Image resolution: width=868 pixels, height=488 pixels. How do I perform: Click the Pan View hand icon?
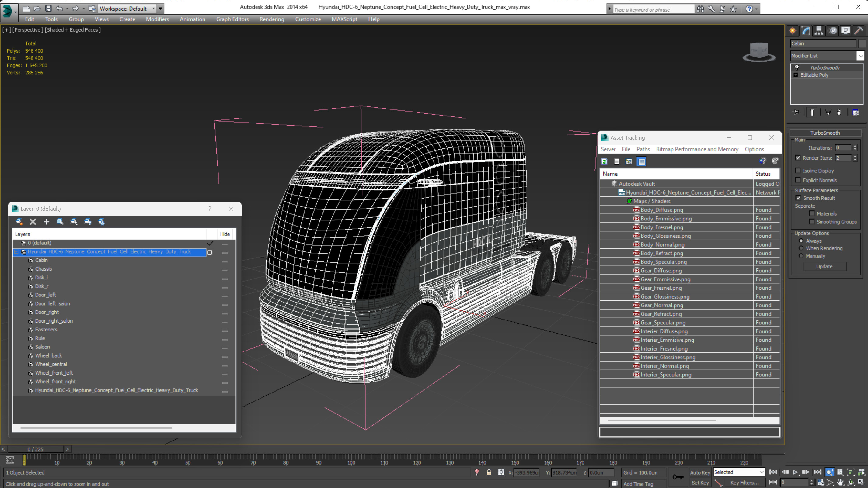click(x=841, y=483)
